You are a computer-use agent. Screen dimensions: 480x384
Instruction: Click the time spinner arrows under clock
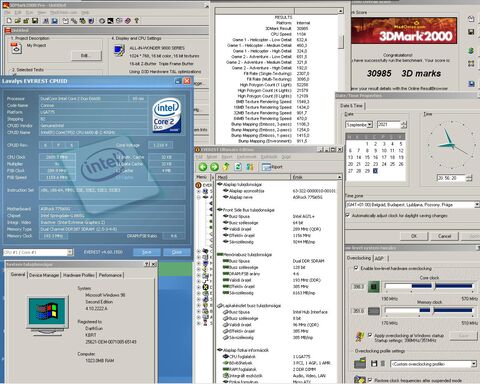tap(469, 178)
